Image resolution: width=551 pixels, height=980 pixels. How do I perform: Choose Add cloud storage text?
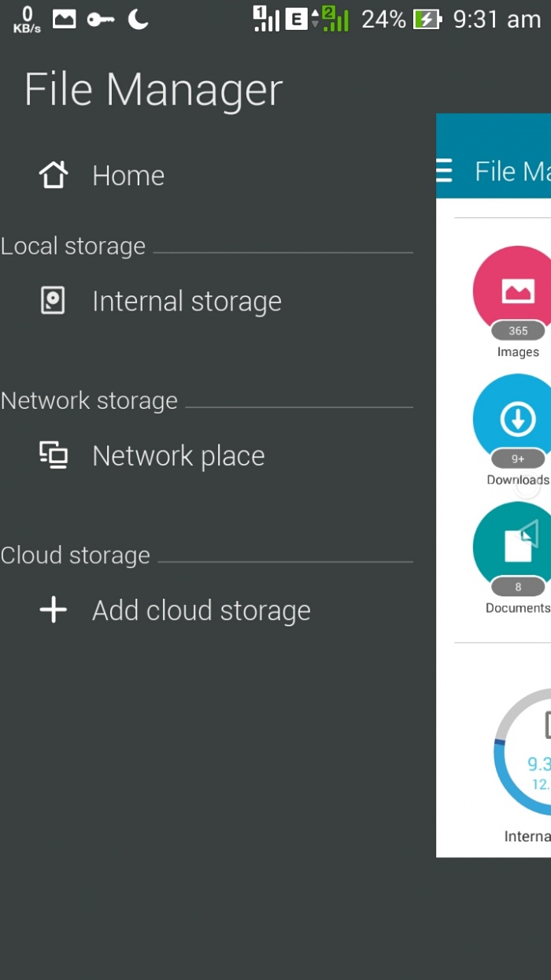(x=202, y=611)
